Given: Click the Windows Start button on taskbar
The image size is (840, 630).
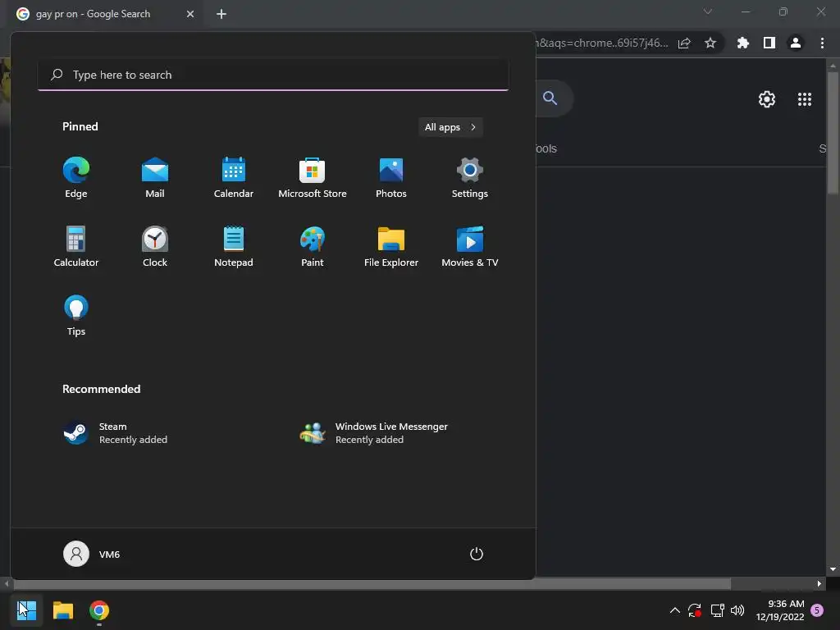Looking at the screenshot, I should (x=26, y=610).
